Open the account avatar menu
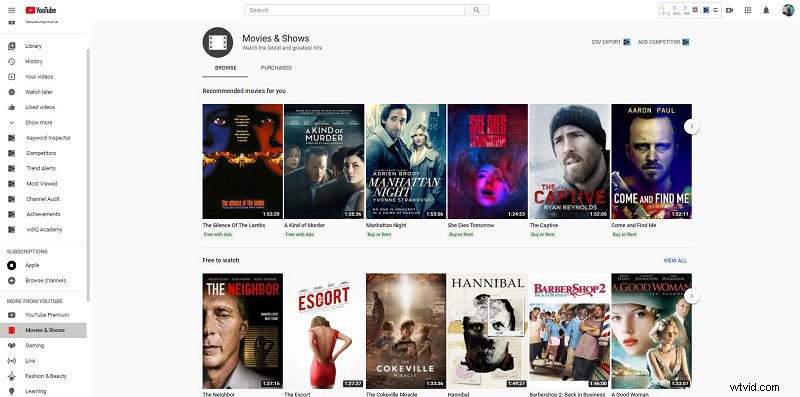Viewport: 800px width, 397px height. 788,10
